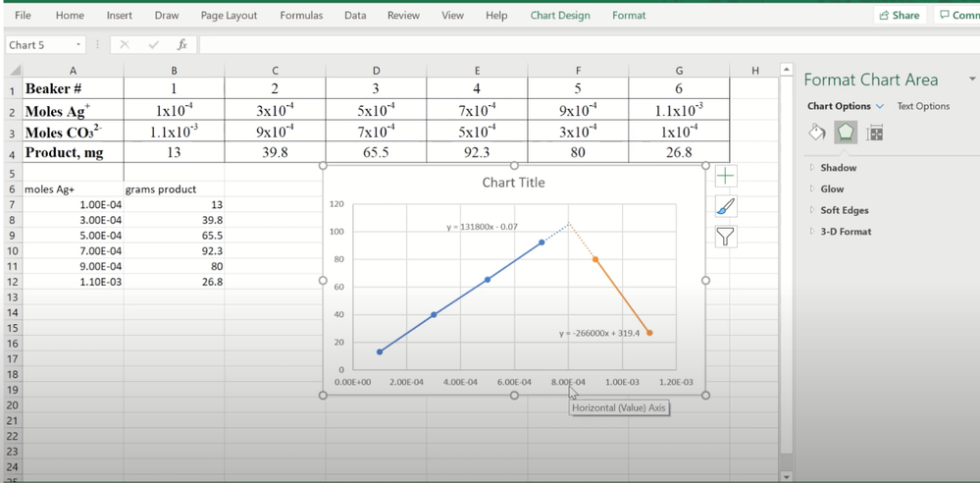Switch to the Data tab
Viewport: 980px width, 483px height.
pyautogui.click(x=355, y=16)
